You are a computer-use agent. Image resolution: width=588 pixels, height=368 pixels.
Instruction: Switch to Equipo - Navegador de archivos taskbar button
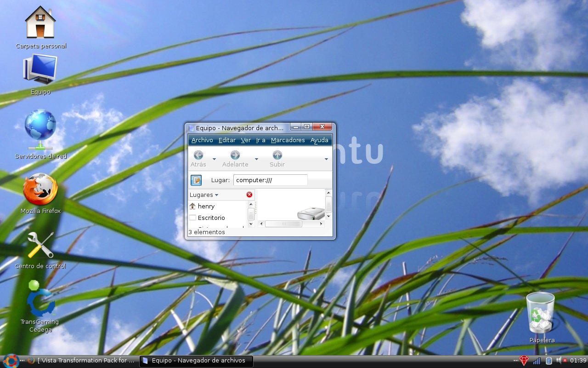(x=196, y=361)
